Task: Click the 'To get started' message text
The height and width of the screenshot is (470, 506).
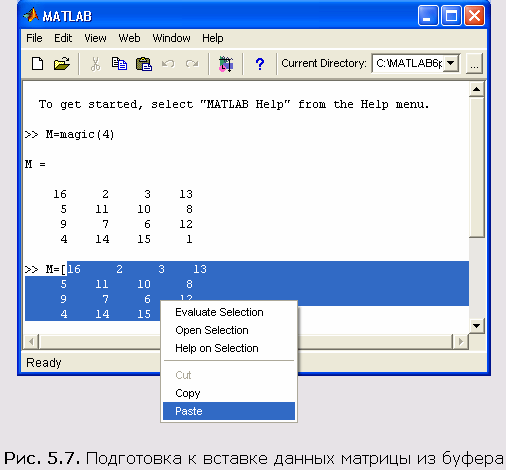Action: (x=234, y=105)
